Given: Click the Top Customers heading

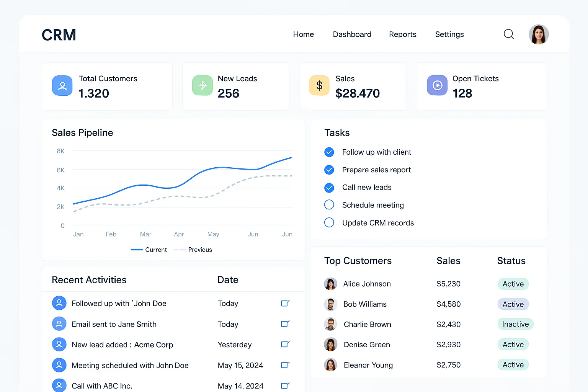Looking at the screenshot, I should tap(358, 261).
